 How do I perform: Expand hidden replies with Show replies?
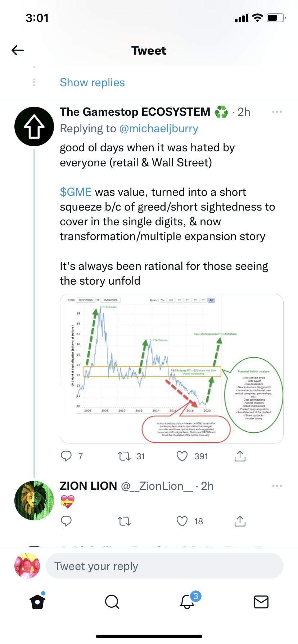coord(92,83)
